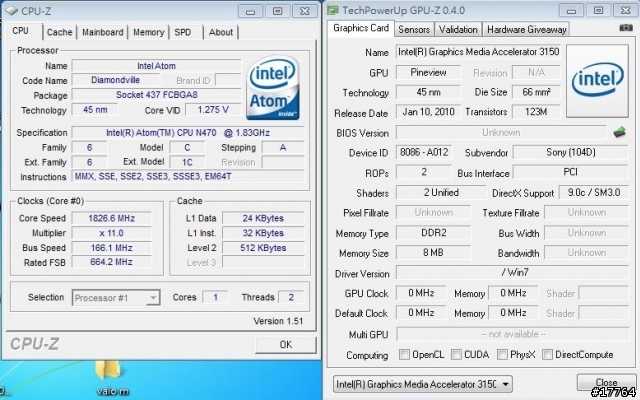
Task: Select the vaio m desktop folder
Action: (112, 379)
